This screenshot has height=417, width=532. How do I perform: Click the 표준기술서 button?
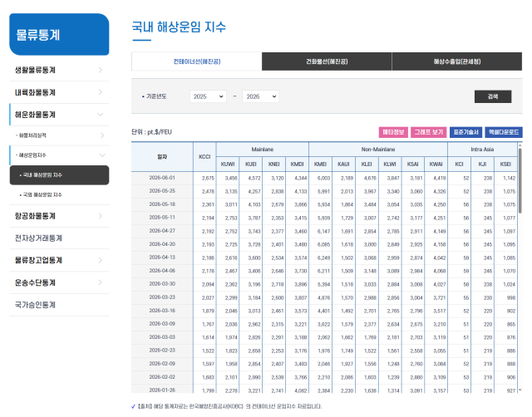(x=465, y=132)
